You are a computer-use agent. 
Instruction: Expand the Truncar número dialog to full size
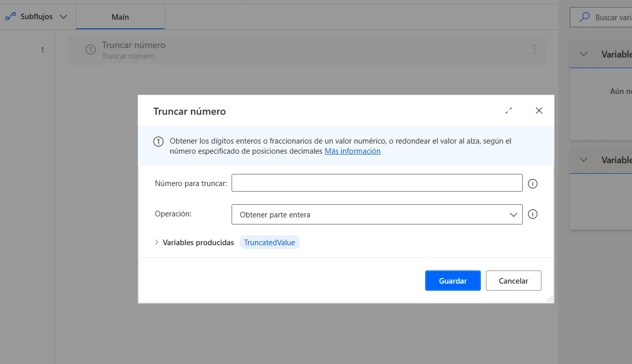(x=509, y=111)
